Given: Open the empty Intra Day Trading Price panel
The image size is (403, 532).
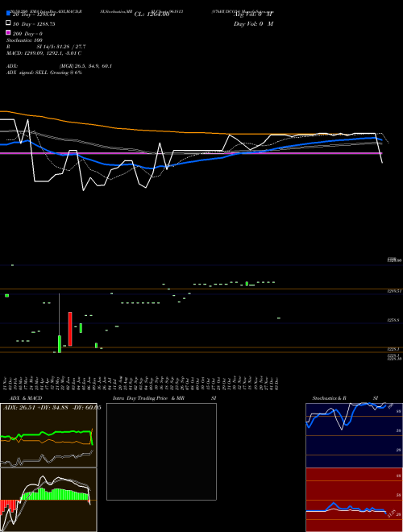Looking at the screenshot, I should pyautogui.click(x=161, y=451).
